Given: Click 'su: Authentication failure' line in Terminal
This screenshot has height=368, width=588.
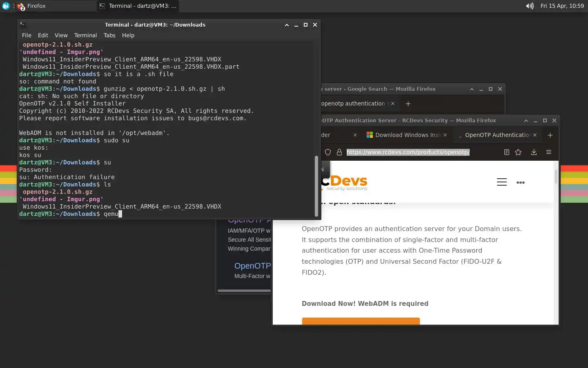Looking at the screenshot, I should click(67, 177).
